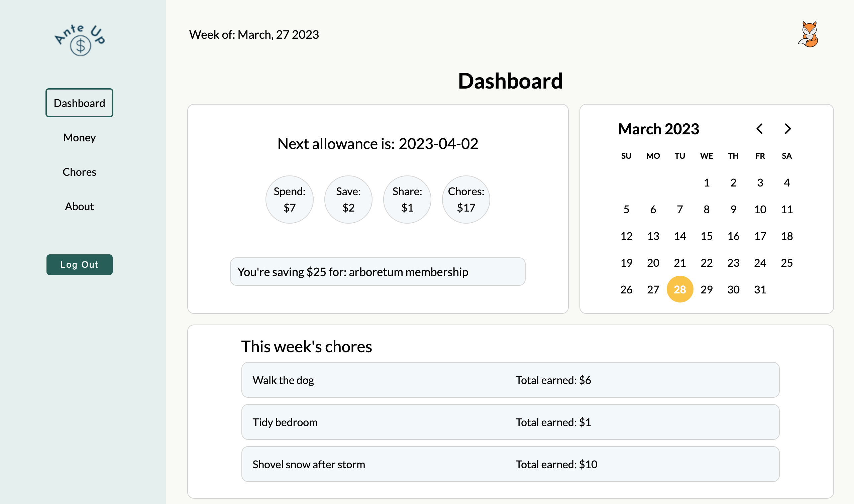This screenshot has width=854, height=504.
Task: Pick March 1 on the calendar
Action: 707,183
